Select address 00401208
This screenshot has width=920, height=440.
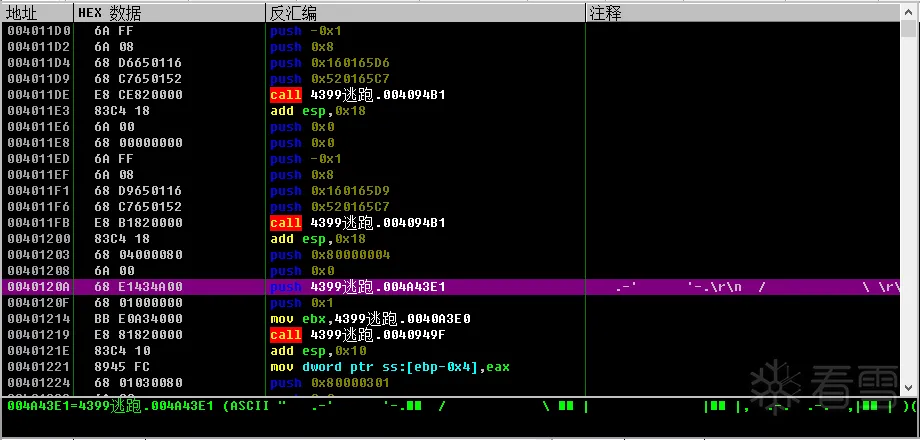(39, 270)
